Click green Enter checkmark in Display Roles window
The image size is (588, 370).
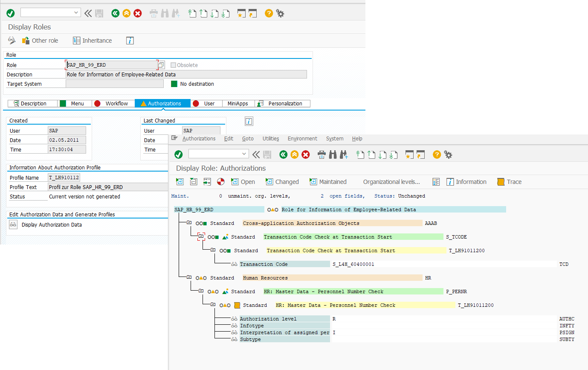point(11,13)
